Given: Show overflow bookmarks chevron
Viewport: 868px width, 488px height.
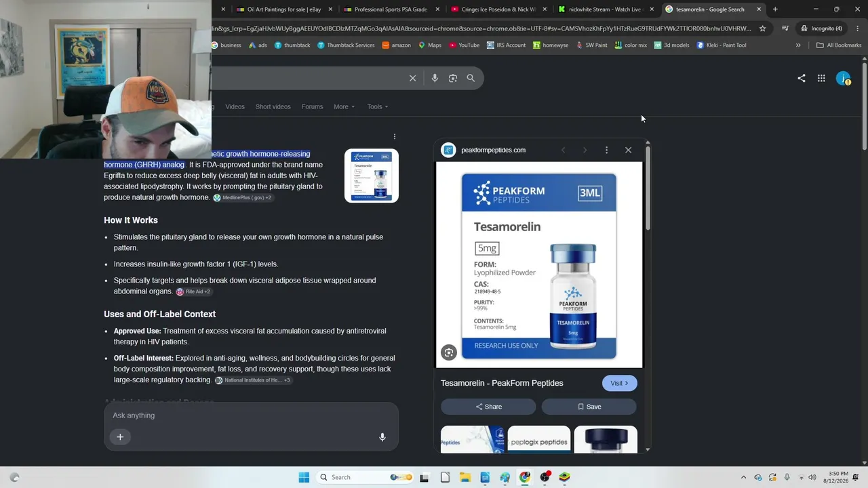Looking at the screenshot, I should point(798,45).
